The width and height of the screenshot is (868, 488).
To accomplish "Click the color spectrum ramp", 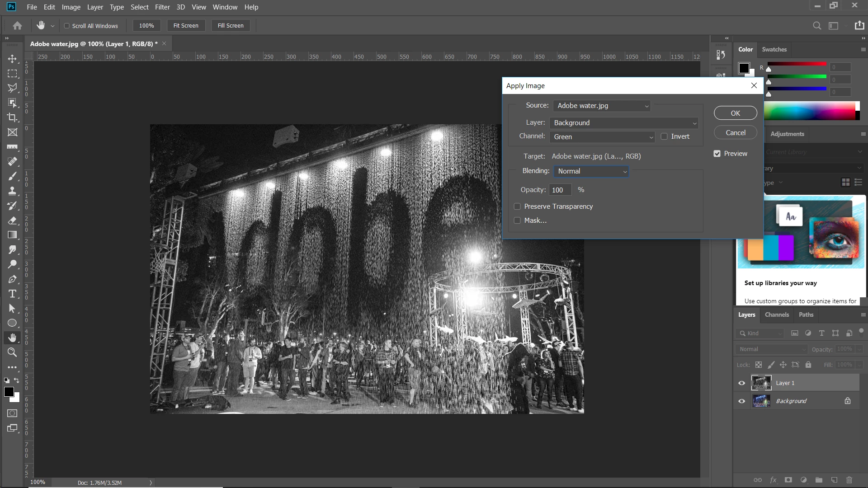I will (x=809, y=111).
